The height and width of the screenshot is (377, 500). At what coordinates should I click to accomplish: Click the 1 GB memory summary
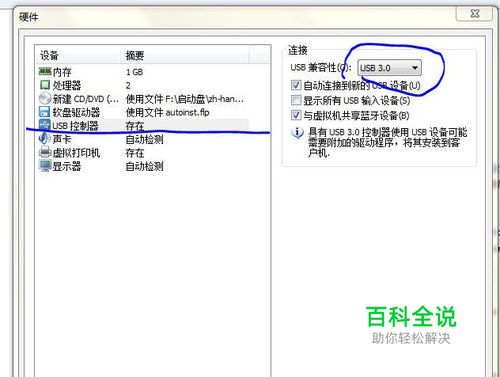click(134, 72)
